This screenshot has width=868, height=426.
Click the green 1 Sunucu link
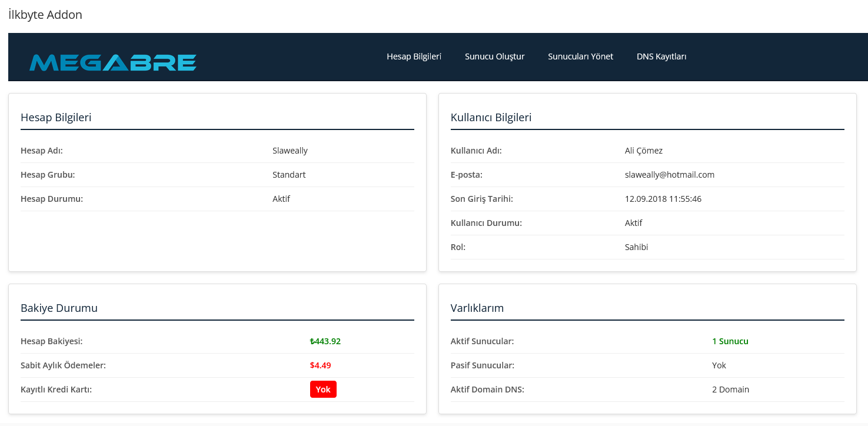coord(730,341)
